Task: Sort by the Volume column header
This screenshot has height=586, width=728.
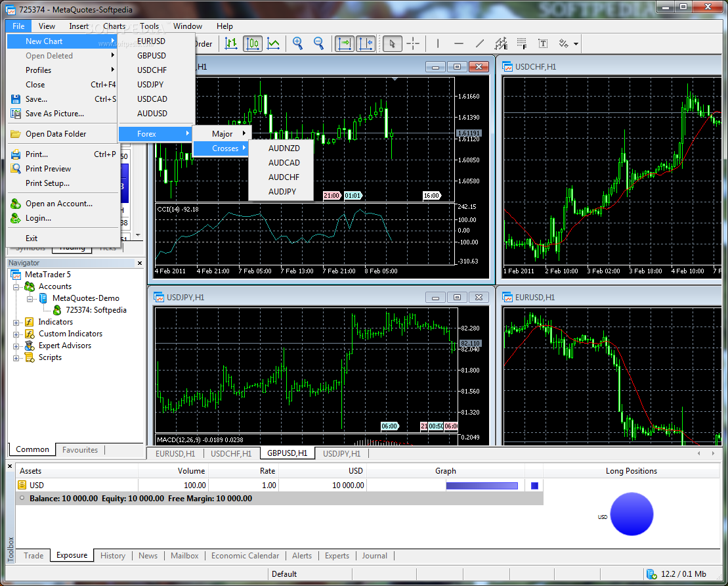Action: pyautogui.click(x=174, y=471)
